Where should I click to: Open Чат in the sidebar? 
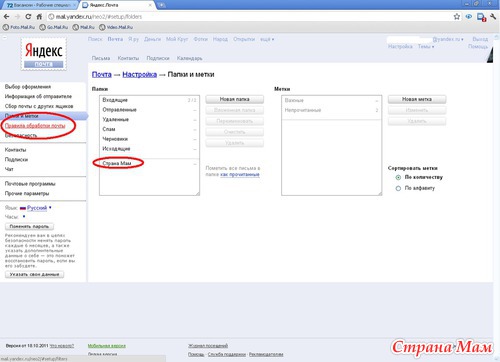click(x=9, y=169)
